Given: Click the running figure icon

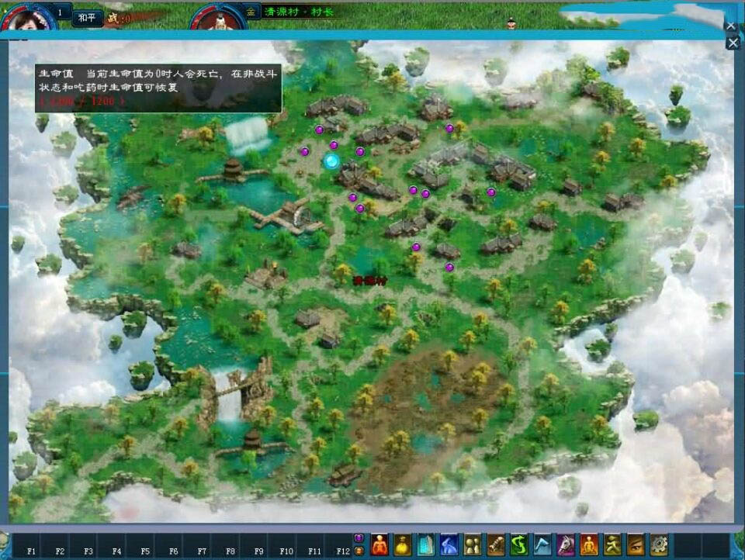Looking at the screenshot, I should [612, 544].
